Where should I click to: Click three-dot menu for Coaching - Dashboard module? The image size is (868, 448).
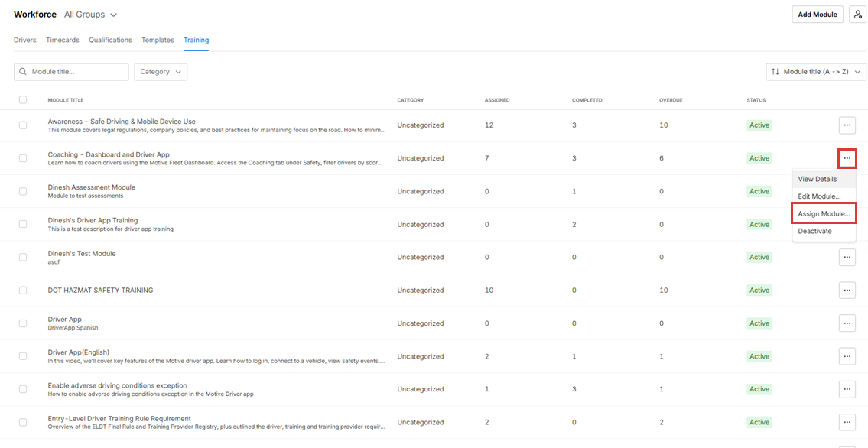tap(847, 158)
